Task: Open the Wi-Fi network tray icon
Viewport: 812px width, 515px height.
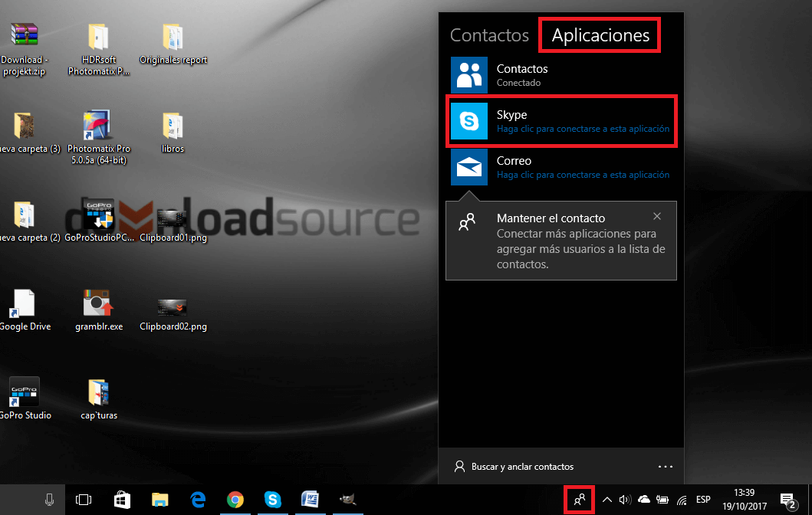Action: [x=682, y=500]
